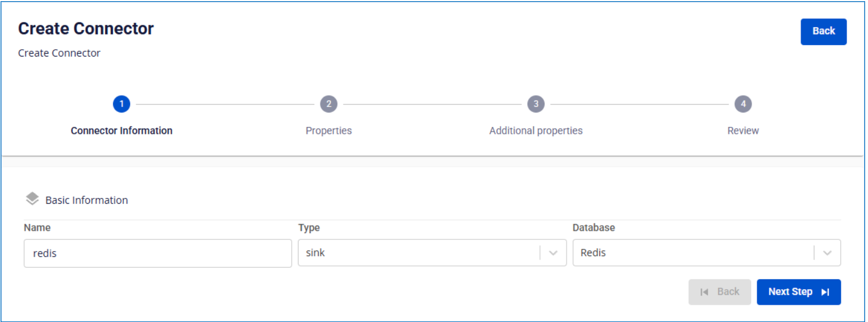Click the skip-forward icon in Next Step

[825, 292]
